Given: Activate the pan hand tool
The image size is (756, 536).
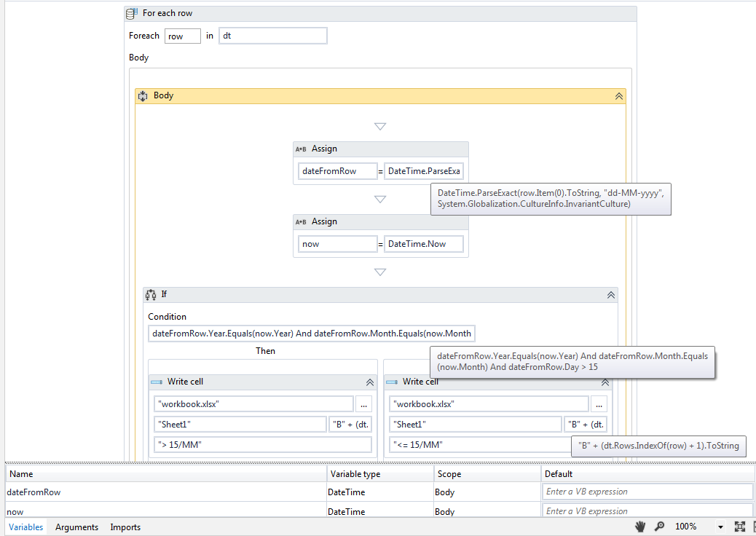Looking at the screenshot, I should 640,527.
